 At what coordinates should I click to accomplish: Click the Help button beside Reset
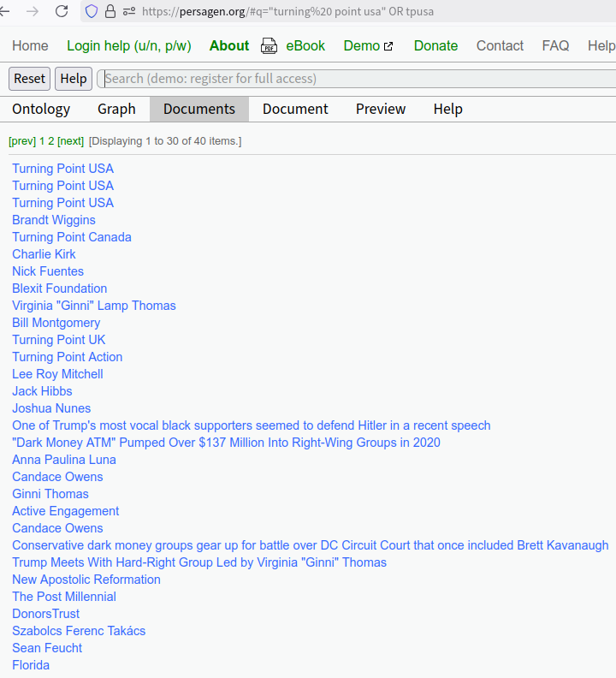coord(74,79)
